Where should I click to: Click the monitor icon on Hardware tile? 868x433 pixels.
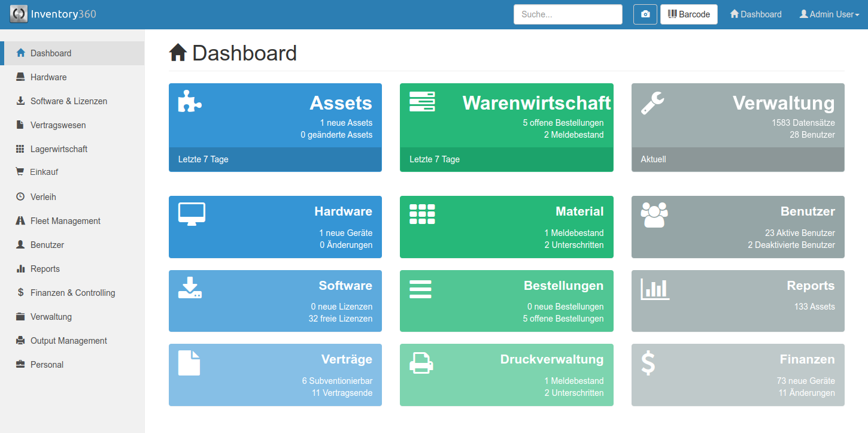pos(192,214)
